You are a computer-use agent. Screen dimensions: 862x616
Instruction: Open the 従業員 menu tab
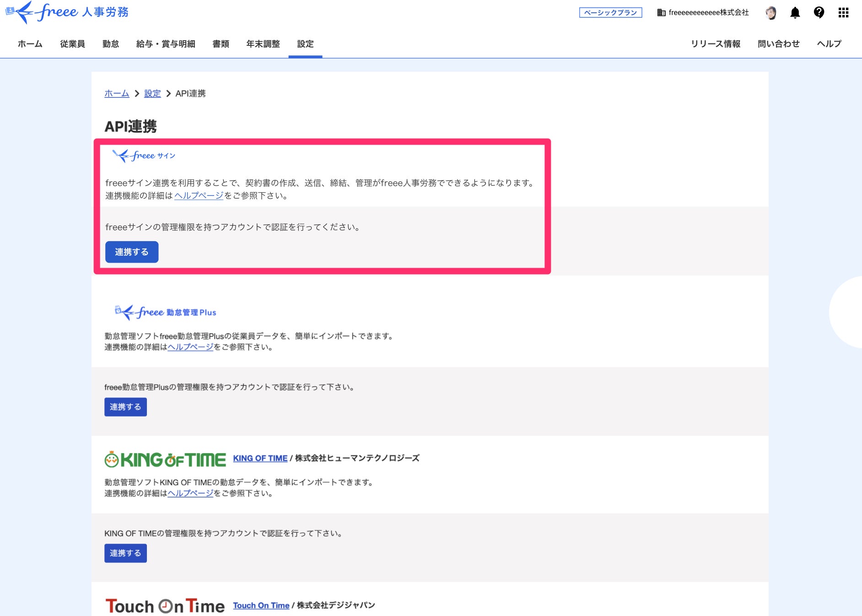click(72, 44)
